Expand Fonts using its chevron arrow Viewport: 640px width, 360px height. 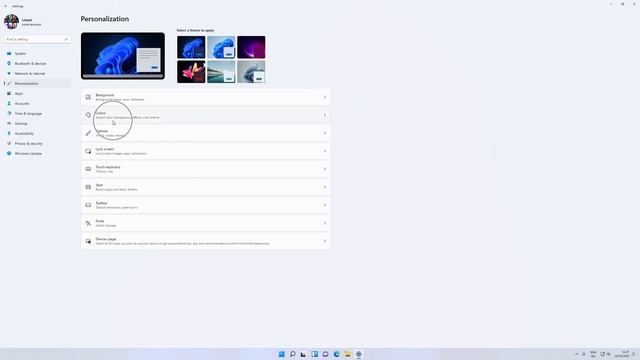pyautogui.click(x=325, y=223)
